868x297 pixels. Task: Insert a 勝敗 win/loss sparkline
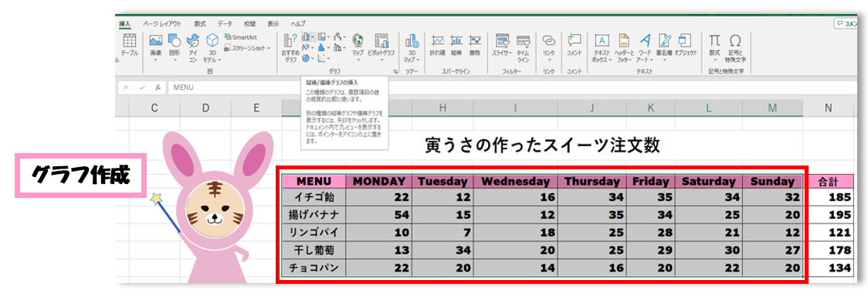coord(474,46)
